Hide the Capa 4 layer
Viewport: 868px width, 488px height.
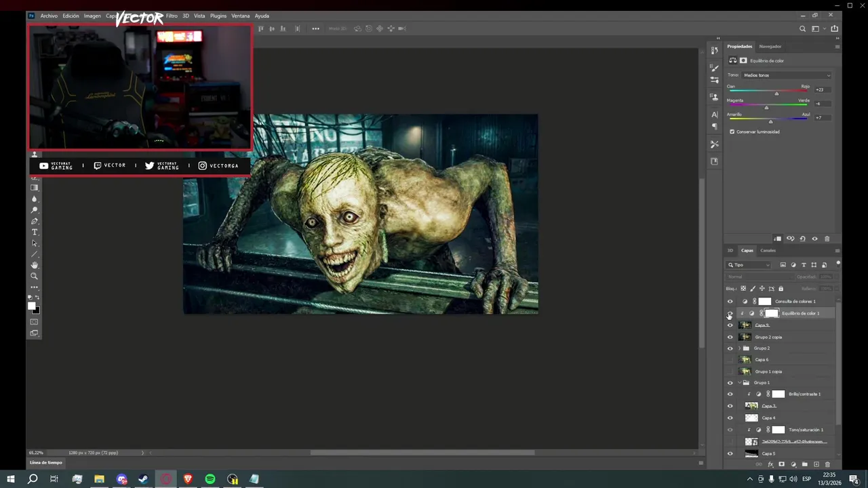pos(730,418)
